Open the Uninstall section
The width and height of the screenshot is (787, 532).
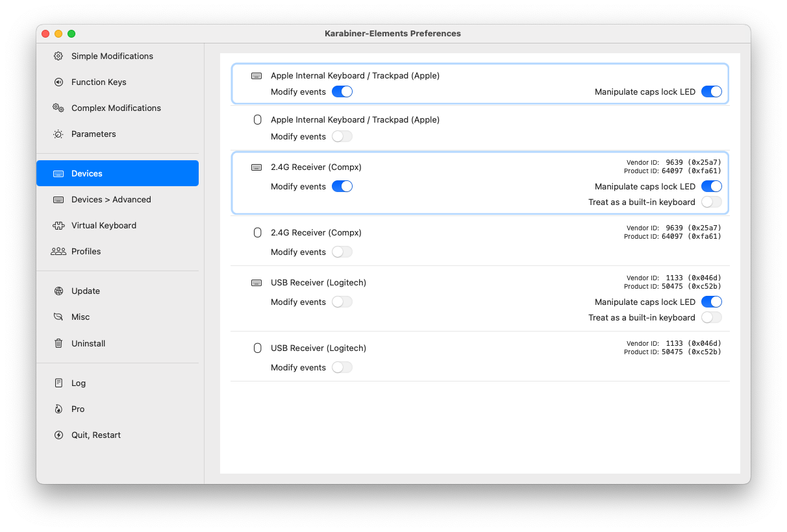pos(118,343)
